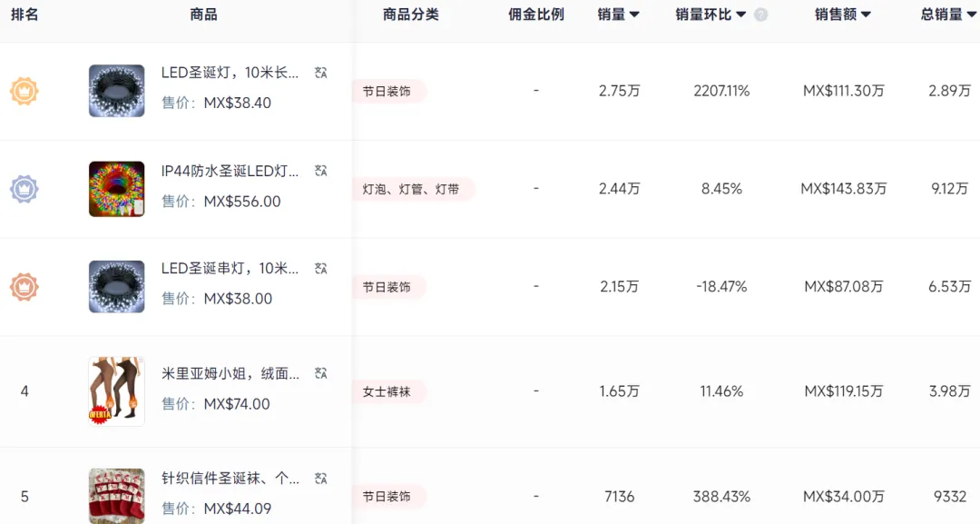This screenshot has width=980, height=524.
Task: Click translate icon beside IP44防水圣诞LED灯 title
Action: coord(319,170)
